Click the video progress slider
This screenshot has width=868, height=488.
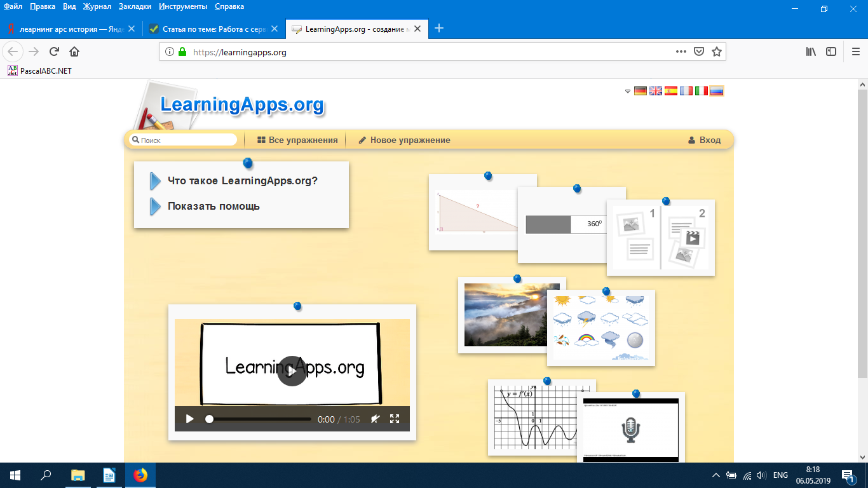pyautogui.click(x=259, y=419)
